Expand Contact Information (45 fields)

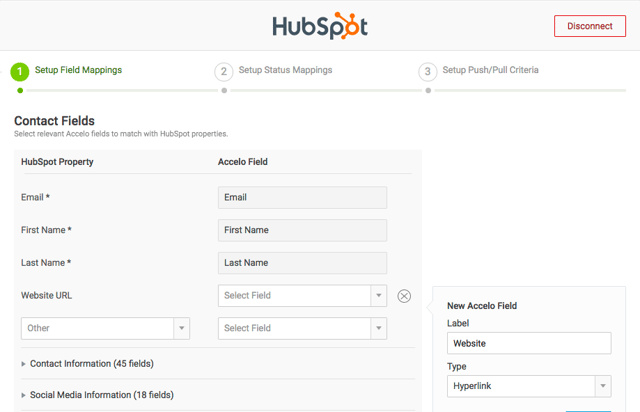91,364
